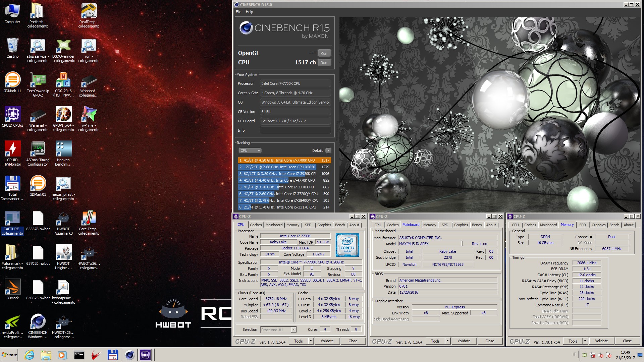
Task: Open the GPUPI_x64 shortcut icon
Action: tap(63, 119)
